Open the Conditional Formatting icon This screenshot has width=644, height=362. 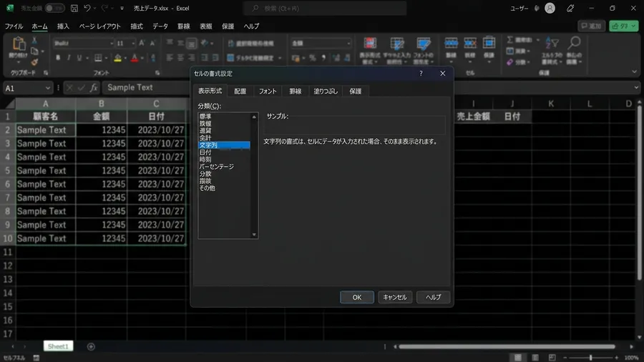click(370, 44)
